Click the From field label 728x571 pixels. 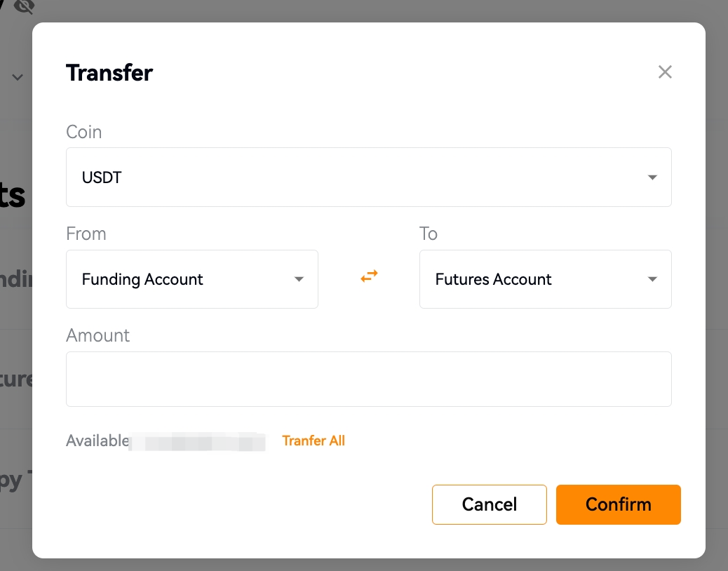click(86, 234)
